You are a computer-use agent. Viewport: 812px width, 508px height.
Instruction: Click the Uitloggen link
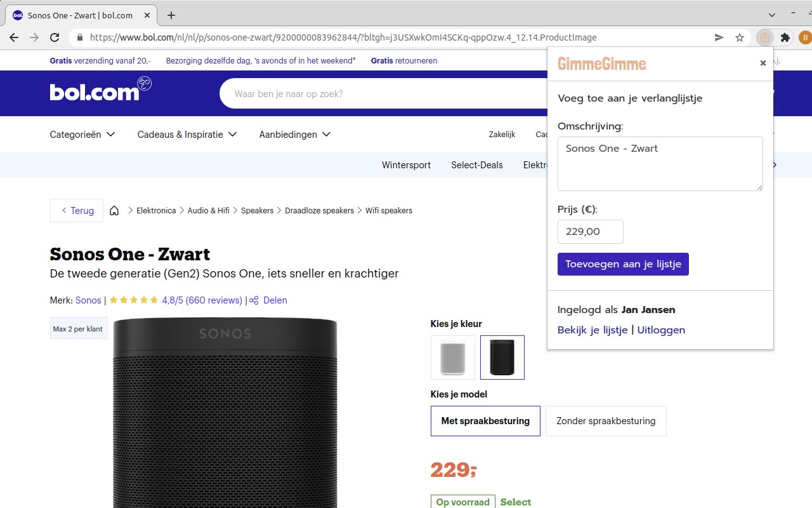click(x=661, y=330)
